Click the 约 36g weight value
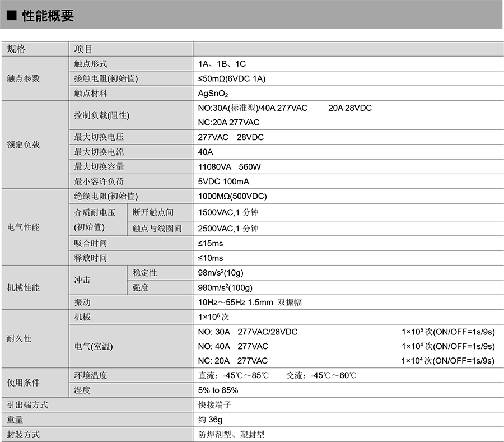Screen dimensions: 504x442 (211, 419)
